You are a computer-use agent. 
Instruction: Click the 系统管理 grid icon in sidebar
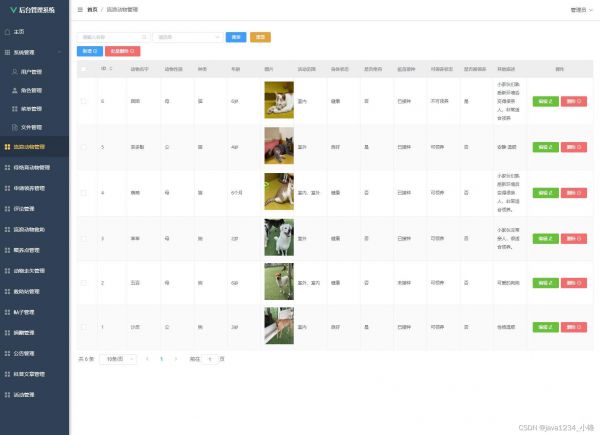tap(7, 52)
